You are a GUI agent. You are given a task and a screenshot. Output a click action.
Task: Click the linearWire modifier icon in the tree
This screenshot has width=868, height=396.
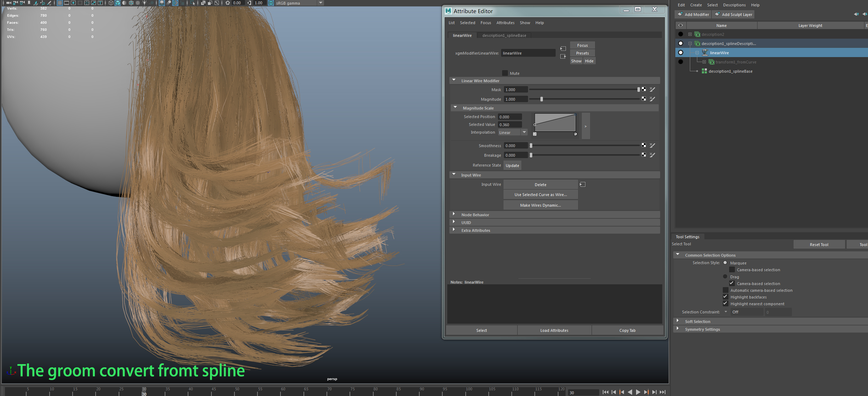coord(705,52)
